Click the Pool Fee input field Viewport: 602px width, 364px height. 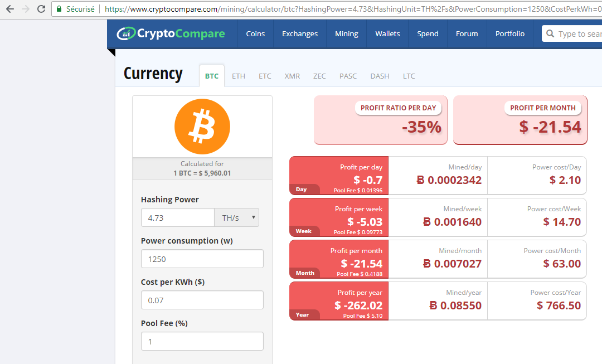(202, 341)
